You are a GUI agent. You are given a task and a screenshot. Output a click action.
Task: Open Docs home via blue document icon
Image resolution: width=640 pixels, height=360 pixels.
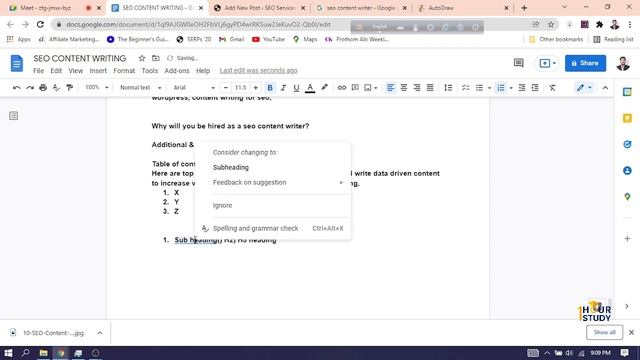click(x=16, y=63)
